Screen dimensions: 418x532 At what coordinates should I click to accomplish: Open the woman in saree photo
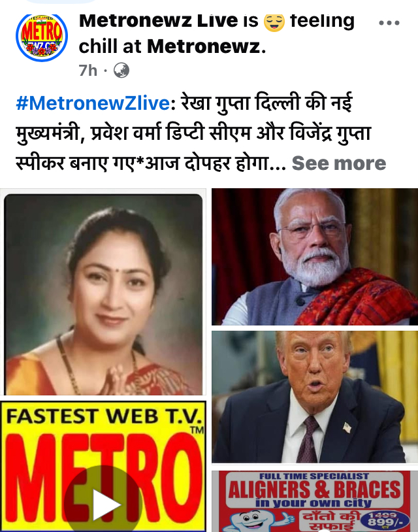pyautogui.click(x=103, y=292)
